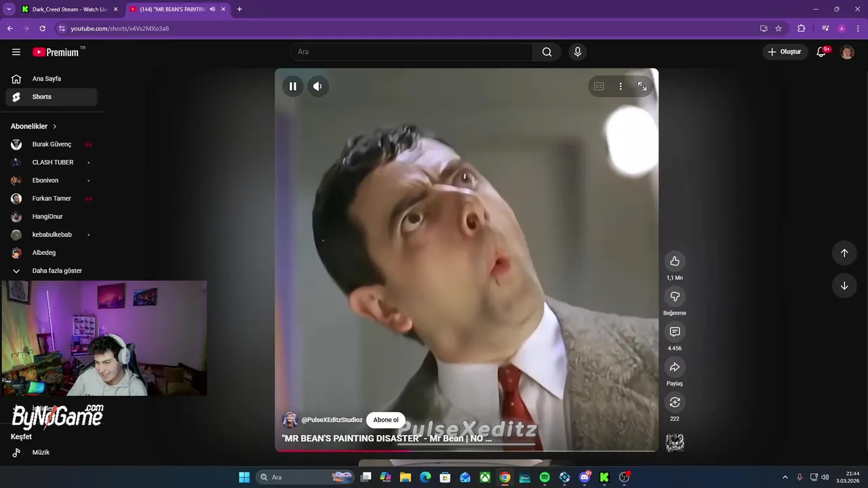Go to YouTube Premium home logo
Viewport: 868px width, 488px height.
(x=56, y=52)
